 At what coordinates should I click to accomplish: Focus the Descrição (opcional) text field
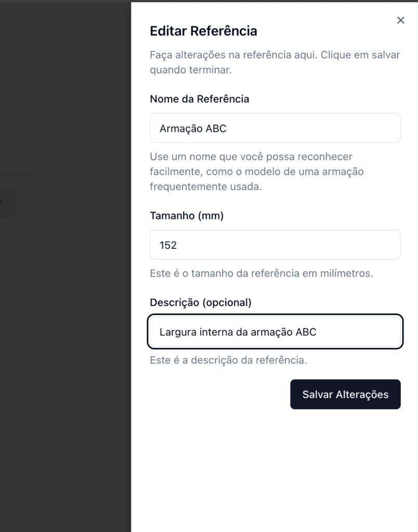coord(275,331)
